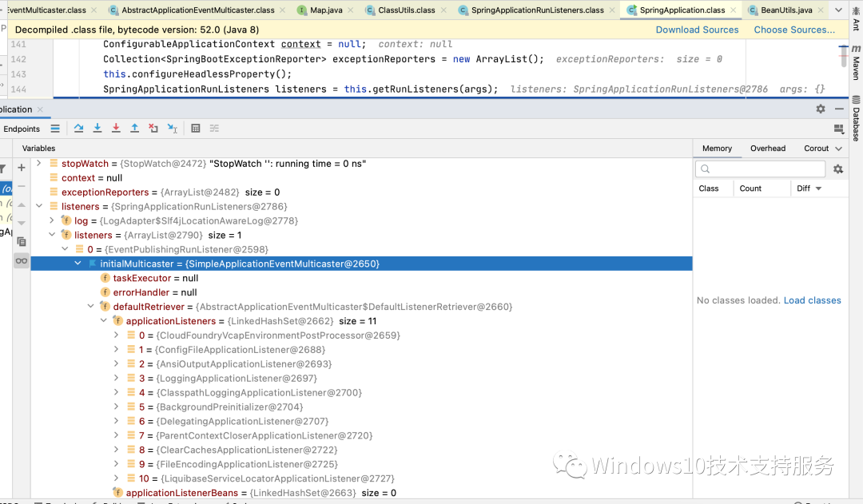Viewport: 863px width, 504px height.
Task: Click the memory class search field
Action: tap(760, 169)
